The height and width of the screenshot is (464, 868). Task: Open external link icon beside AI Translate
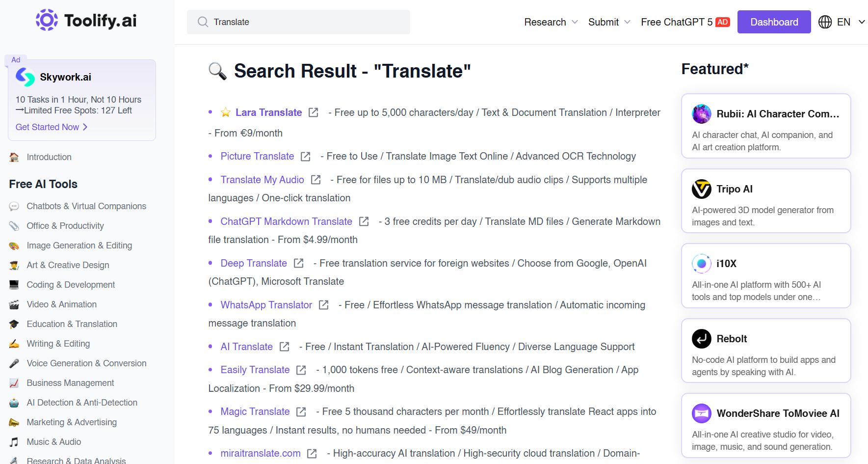(284, 347)
